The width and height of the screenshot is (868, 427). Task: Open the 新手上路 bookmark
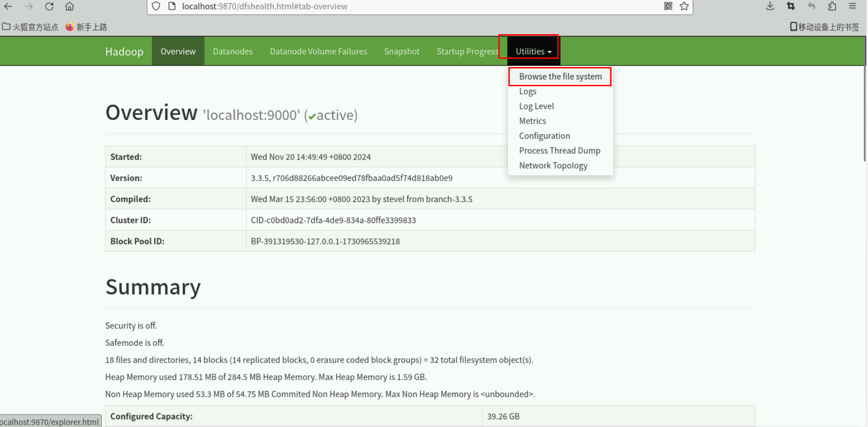click(86, 27)
